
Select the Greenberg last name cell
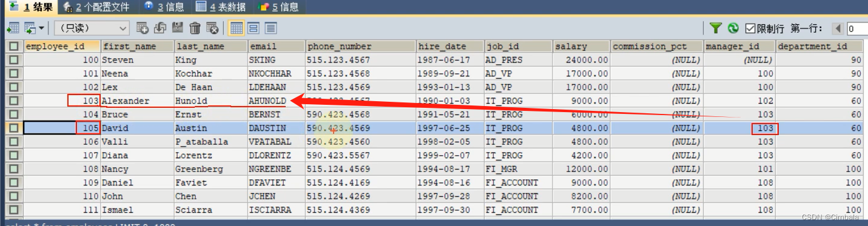tap(210, 169)
